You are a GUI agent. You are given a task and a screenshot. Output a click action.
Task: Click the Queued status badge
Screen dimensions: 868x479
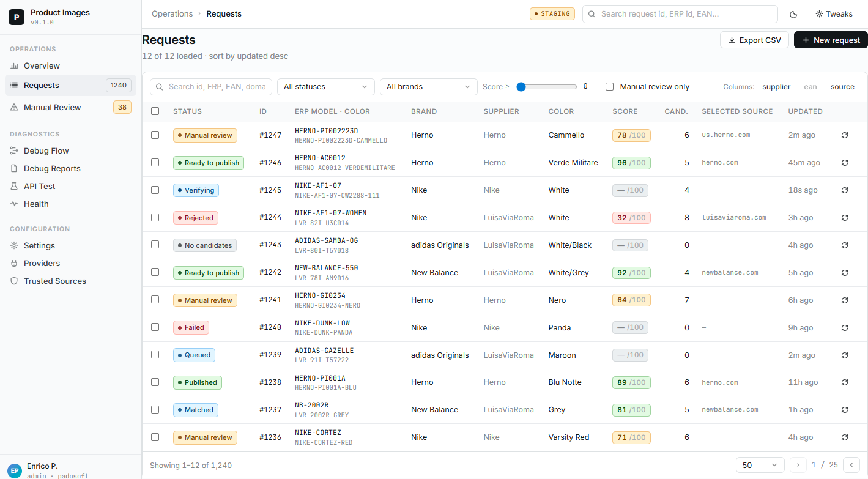pos(194,355)
